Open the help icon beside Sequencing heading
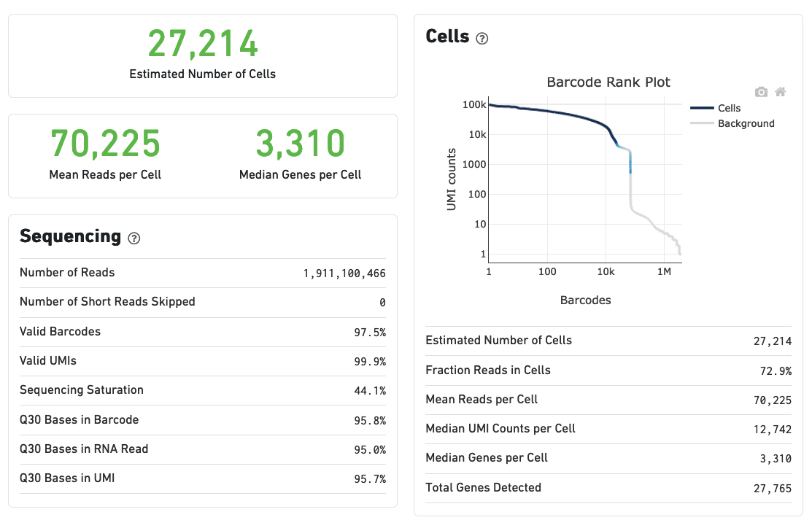This screenshot has height=520, width=812. [x=134, y=238]
